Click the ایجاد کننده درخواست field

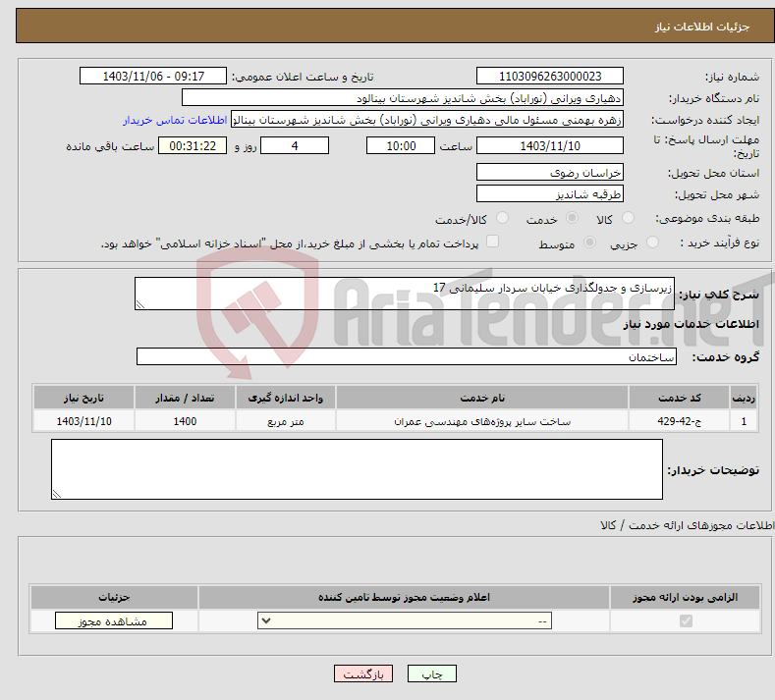pyautogui.click(x=427, y=120)
